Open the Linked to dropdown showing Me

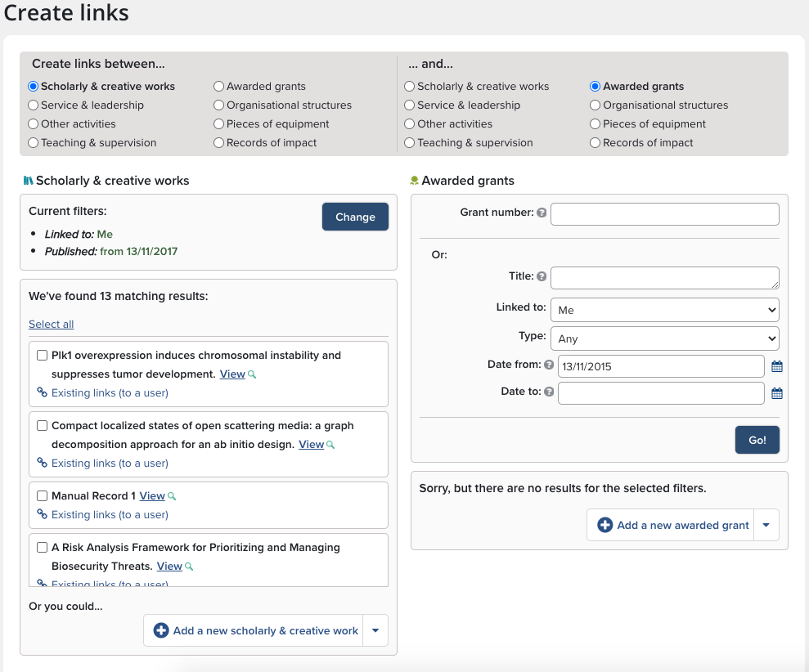[664, 310]
